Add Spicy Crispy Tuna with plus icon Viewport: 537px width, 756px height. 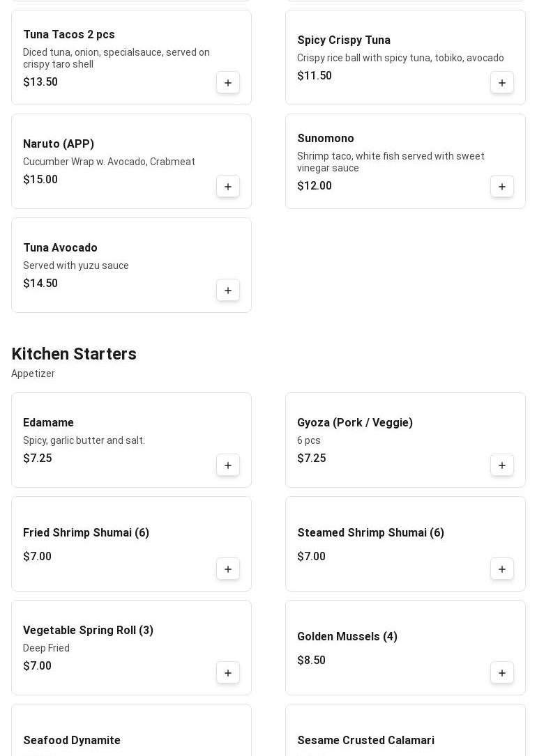pos(502,83)
